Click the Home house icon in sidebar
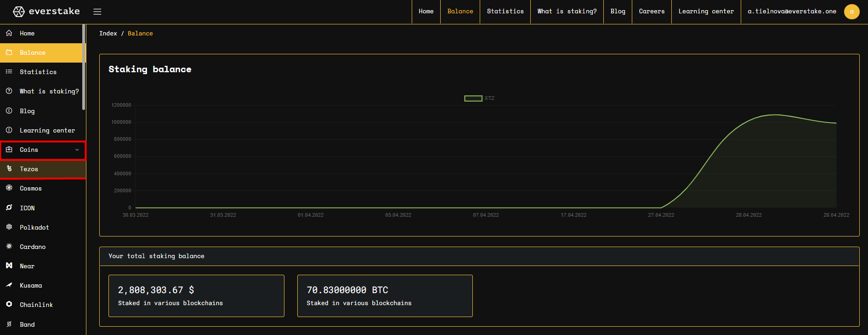The image size is (868, 335). (x=9, y=33)
